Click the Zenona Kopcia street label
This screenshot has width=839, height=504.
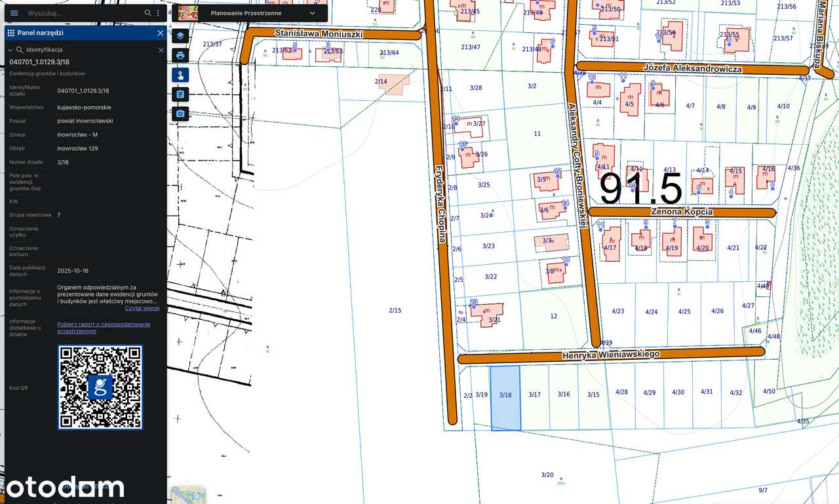point(682,212)
